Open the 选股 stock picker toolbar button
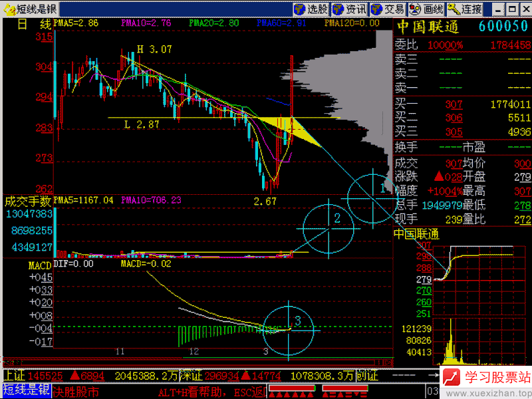 (x=311, y=9)
